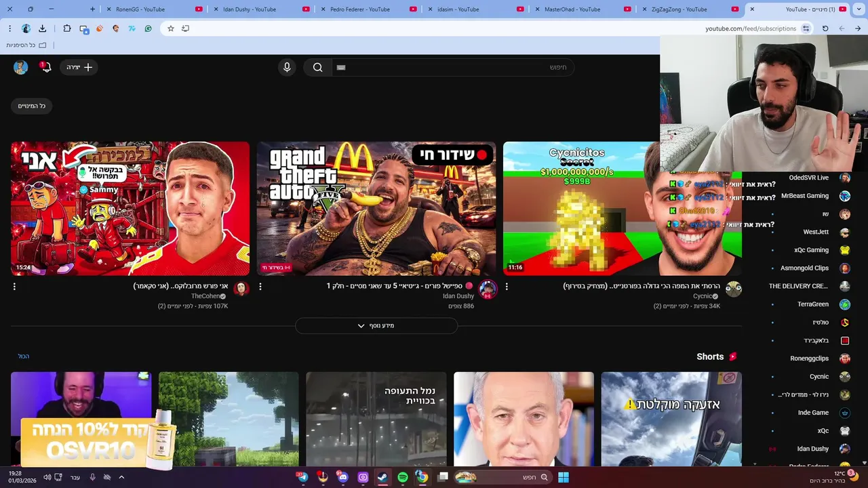
Task: Go forward with the browser forward arrow
Action: point(842,28)
